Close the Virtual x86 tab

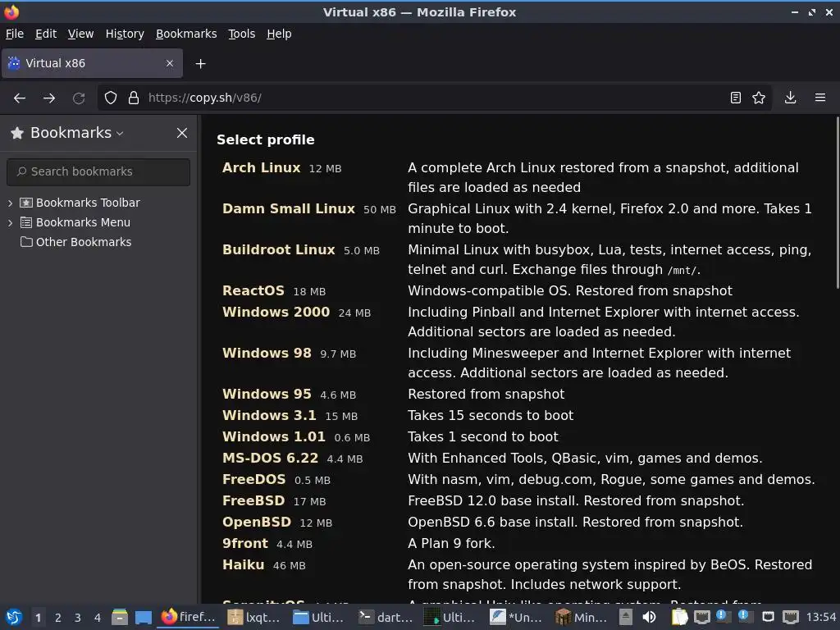[170, 63]
